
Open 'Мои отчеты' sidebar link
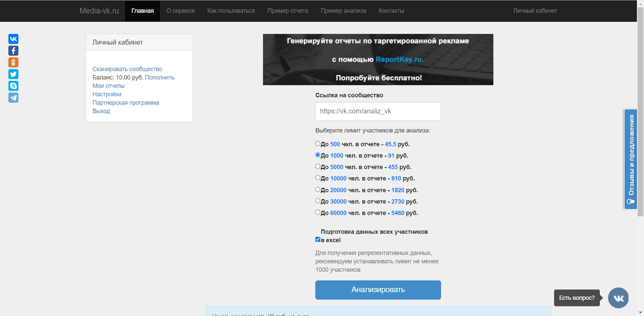click(x=109, y=86)
